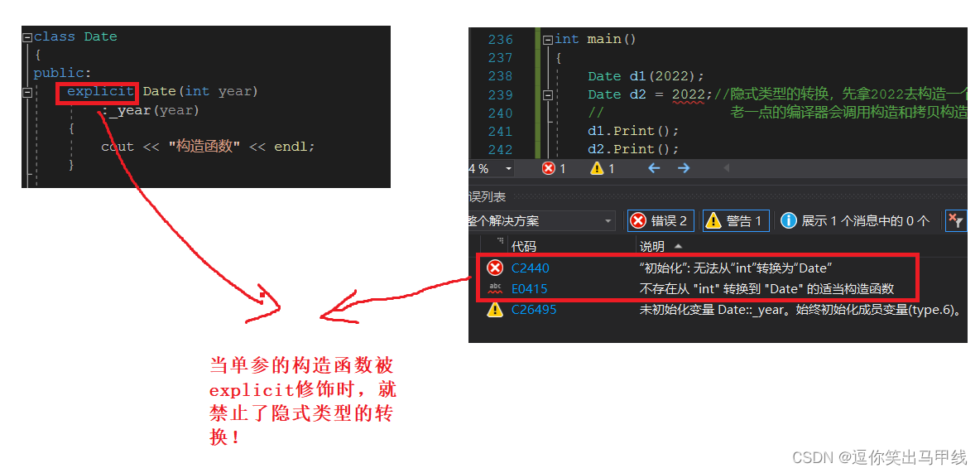Go to previous issue with left arrow
Image resolution: width=980 pixels, height=473 pixels.
click(654, 168)
